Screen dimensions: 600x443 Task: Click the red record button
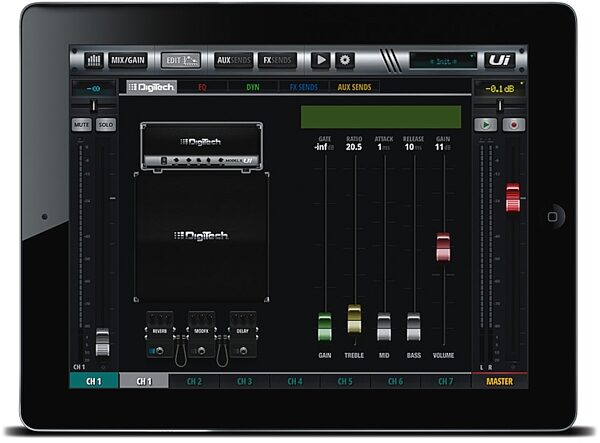514,125
